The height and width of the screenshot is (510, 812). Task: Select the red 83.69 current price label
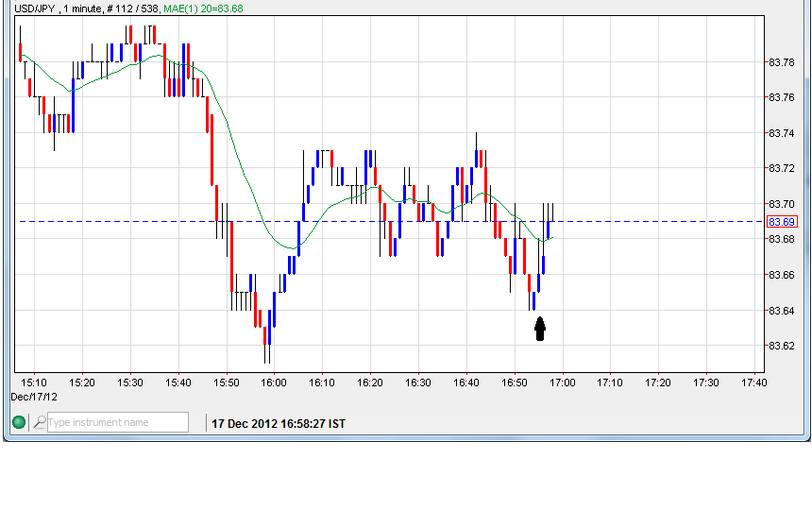pos(782,222)
